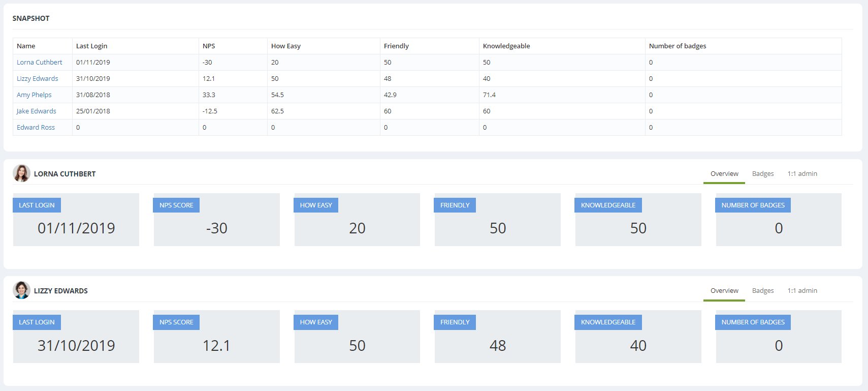Select Overview tab in Lorna Cuthbert panel

pyautogui.click(x=724, y=174)
